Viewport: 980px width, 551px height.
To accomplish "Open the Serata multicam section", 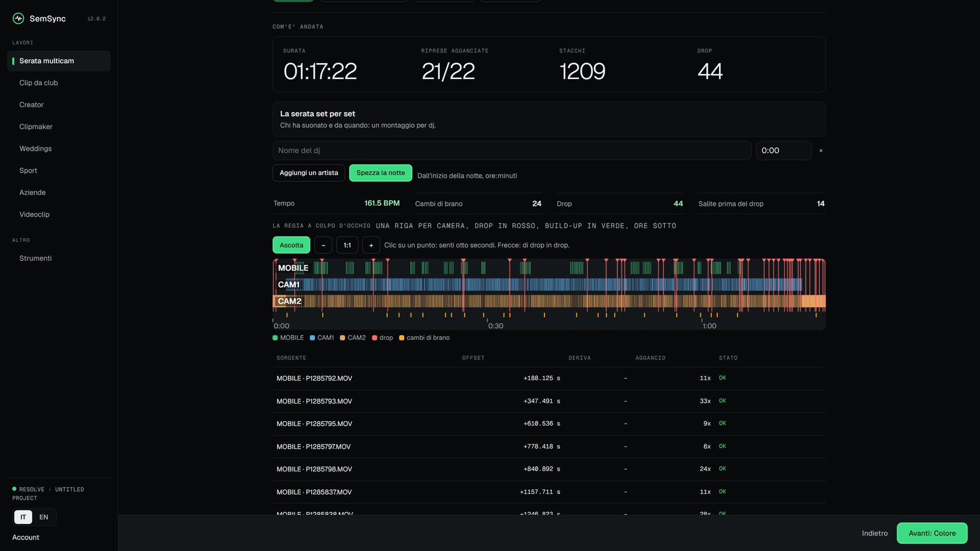I will 59,61.
